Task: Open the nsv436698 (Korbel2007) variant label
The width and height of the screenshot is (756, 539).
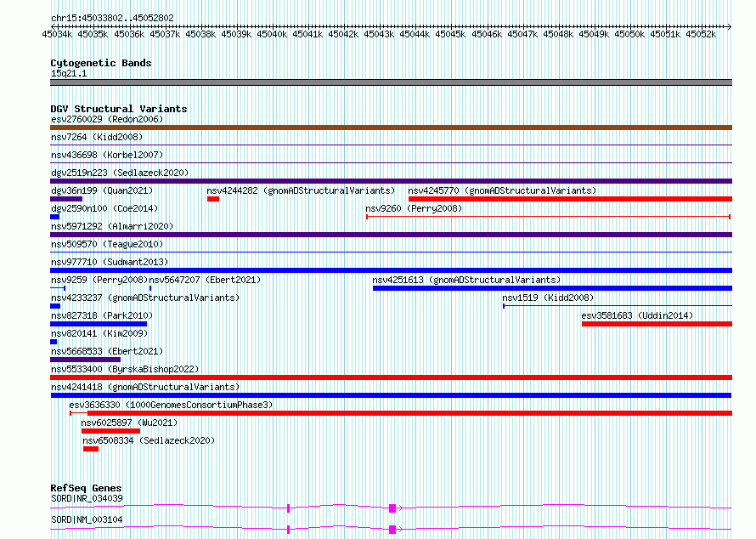Action: pos(107,155)
